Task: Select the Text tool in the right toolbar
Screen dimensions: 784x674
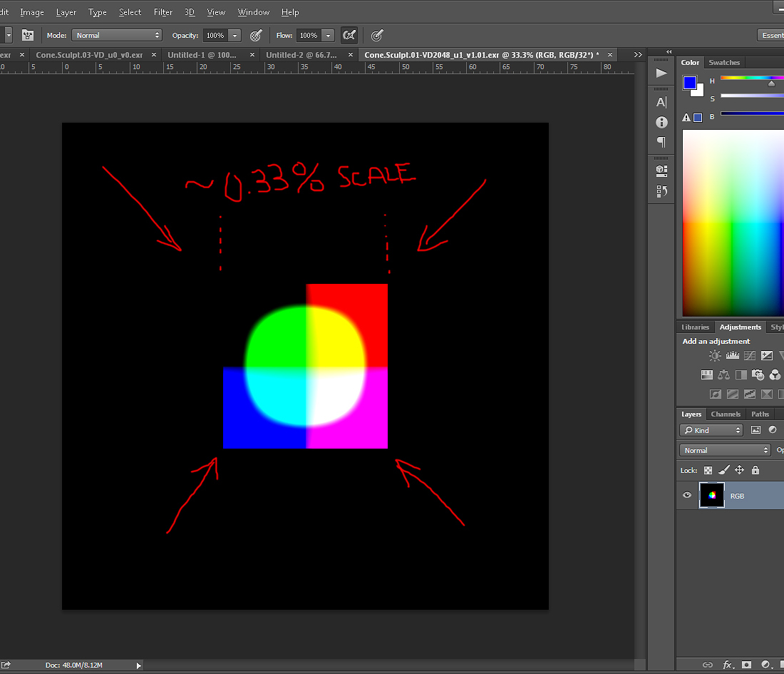Action: coord(661,101)
